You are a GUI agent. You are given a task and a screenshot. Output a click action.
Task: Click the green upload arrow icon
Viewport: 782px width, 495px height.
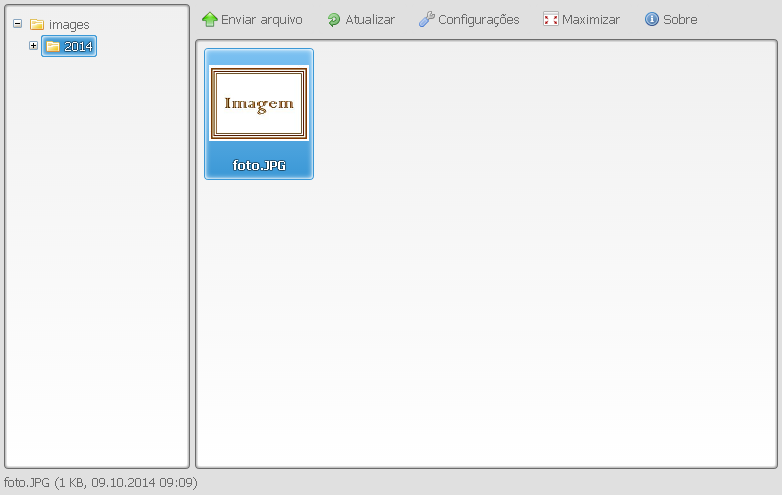(x=209, y=19)
